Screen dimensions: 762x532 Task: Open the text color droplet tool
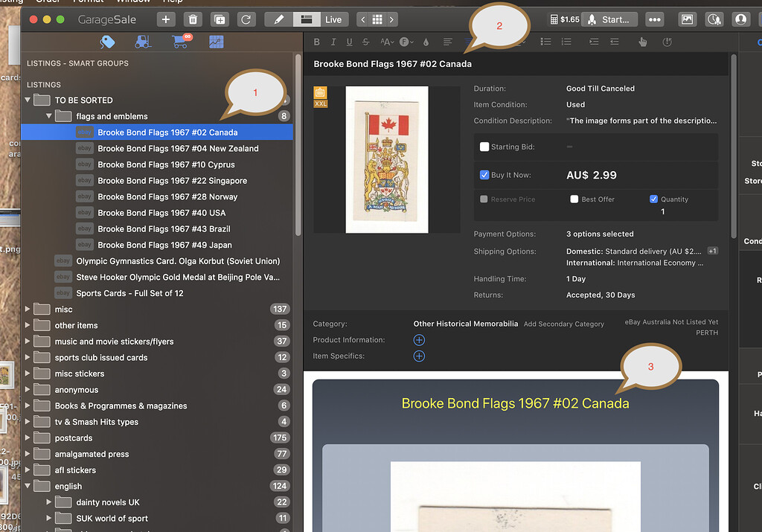click(426, 42)
